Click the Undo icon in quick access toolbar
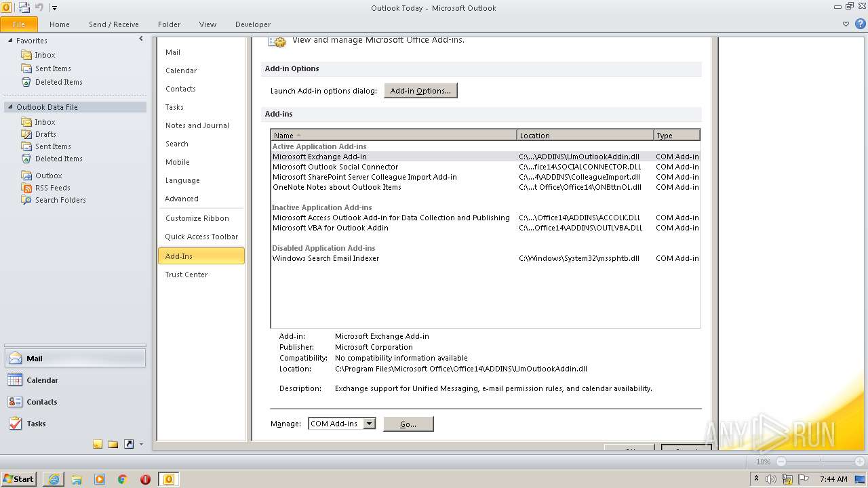868x488 pixels. pyautogui.click(x=39, y=7)
